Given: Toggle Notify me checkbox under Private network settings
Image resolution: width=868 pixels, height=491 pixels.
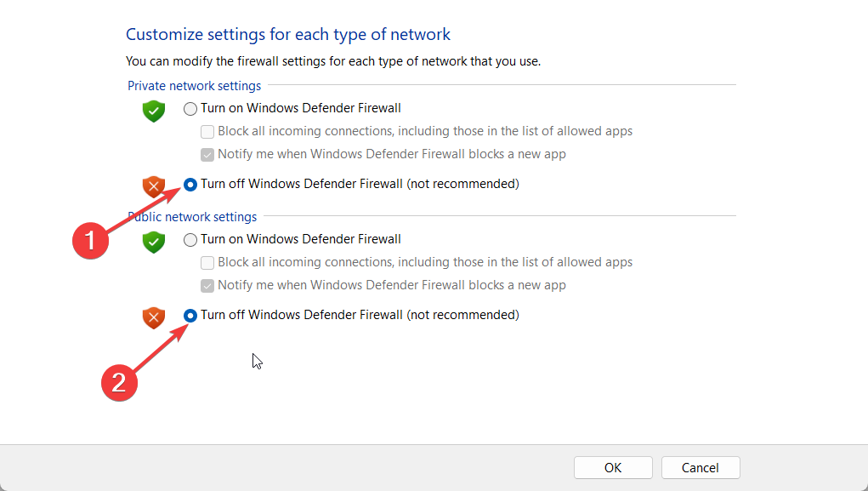Looking at the screenshot, I should click(207, 155).
